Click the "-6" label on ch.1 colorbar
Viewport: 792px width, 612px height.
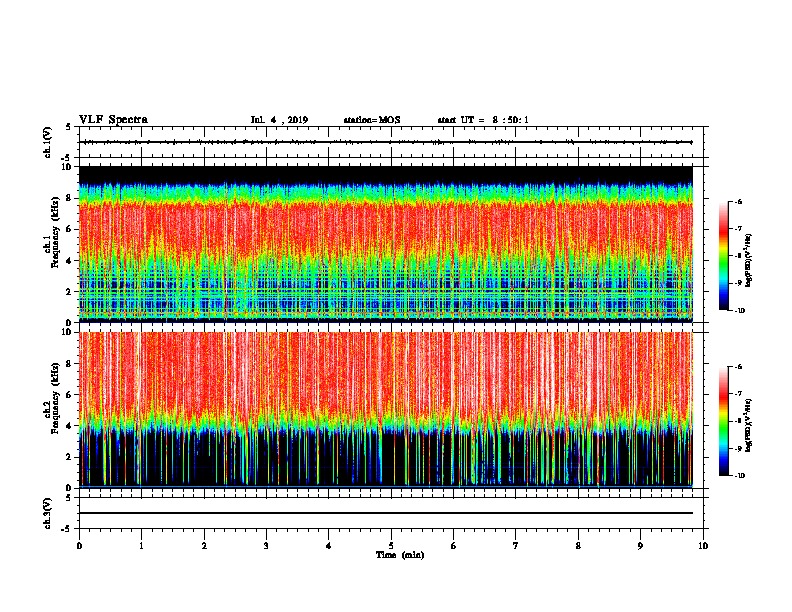pos(739,202)
